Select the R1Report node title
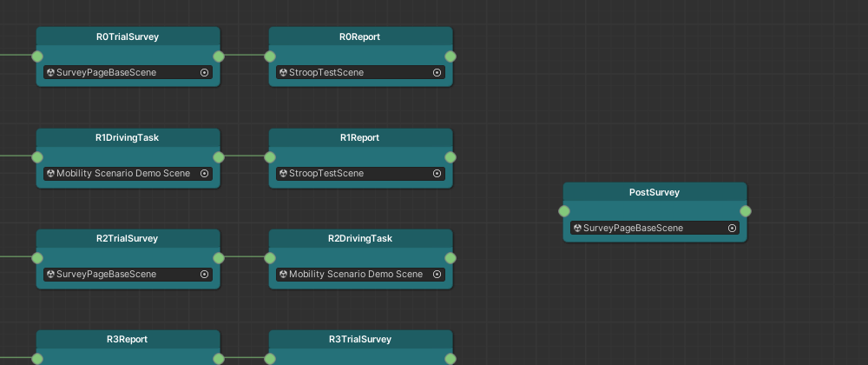 tap(360, 137)
